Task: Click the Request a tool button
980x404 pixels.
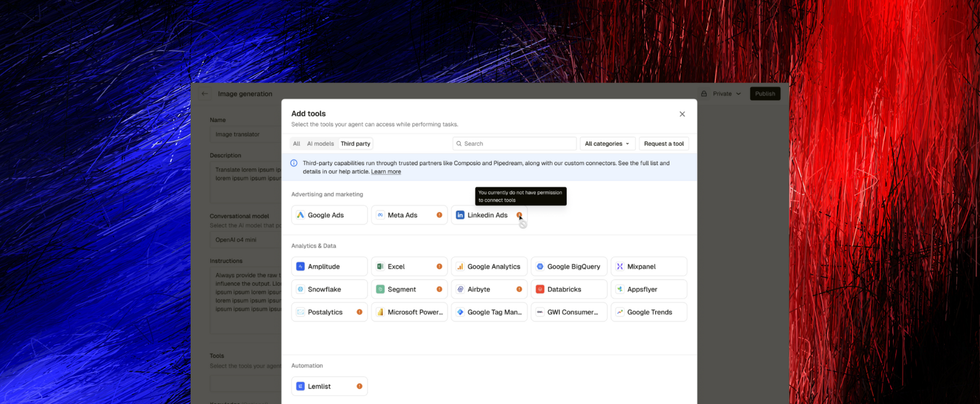Action: click(664, 144)
